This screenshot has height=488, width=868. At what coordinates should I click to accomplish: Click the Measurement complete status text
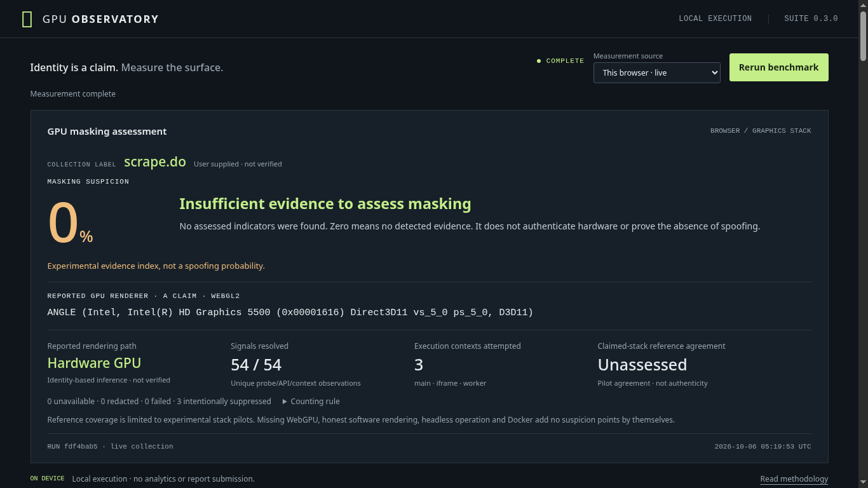pos(73,94)
